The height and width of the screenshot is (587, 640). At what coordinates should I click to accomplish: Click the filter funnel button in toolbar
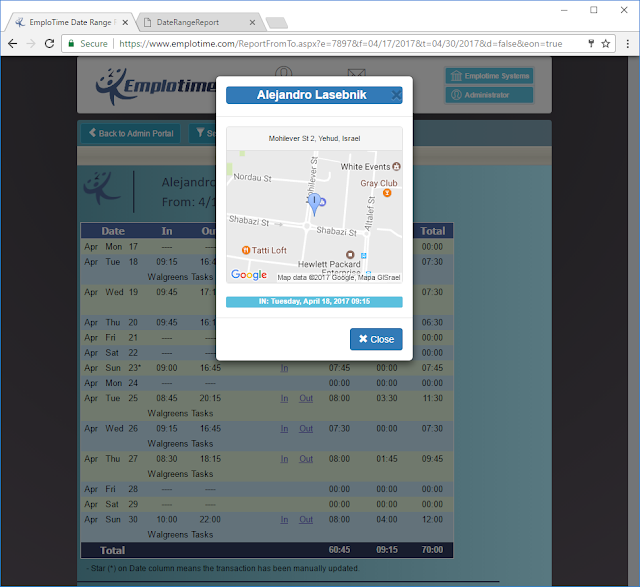click(202, 133)
